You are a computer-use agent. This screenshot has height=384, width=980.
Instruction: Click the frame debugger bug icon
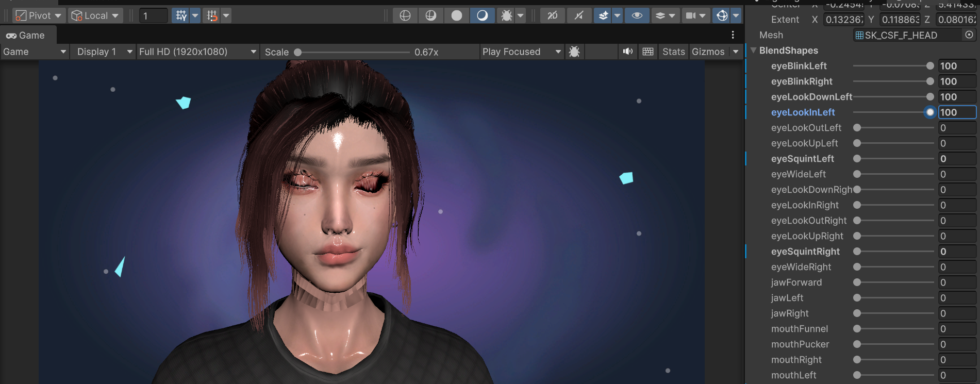(x=574, y=52)
